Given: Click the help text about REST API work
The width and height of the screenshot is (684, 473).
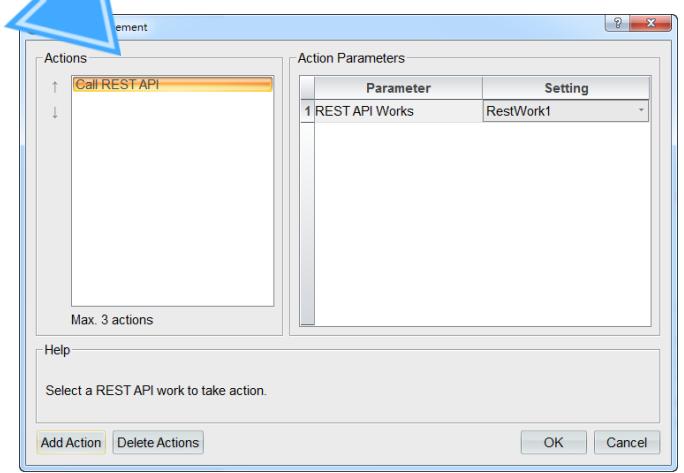Looking at the screenshot, I should tap(156, 391).
